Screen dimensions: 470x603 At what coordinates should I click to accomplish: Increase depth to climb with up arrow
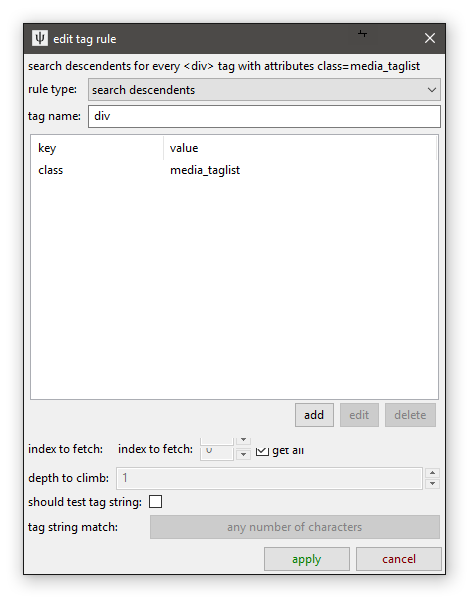click(x=432, y=473)
